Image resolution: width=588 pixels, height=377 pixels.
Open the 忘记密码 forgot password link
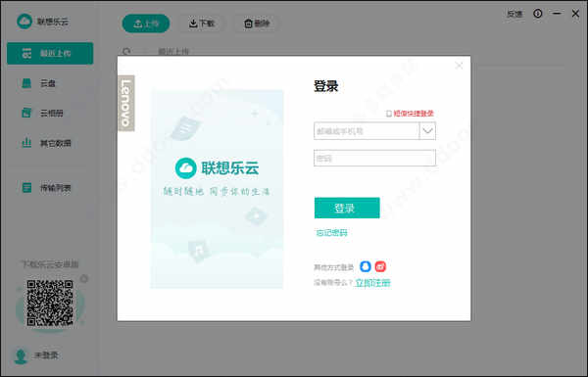click(x=331, y=233)
